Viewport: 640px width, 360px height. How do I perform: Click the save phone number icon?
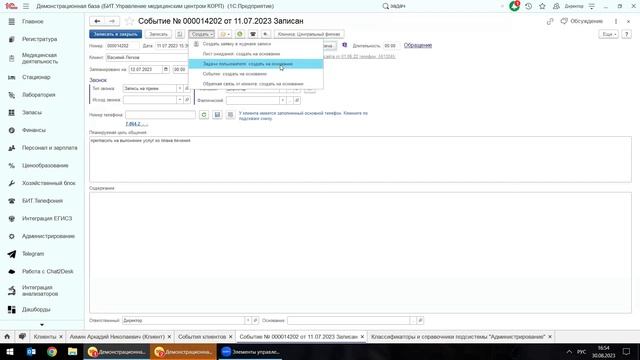(x=217, y=115)
